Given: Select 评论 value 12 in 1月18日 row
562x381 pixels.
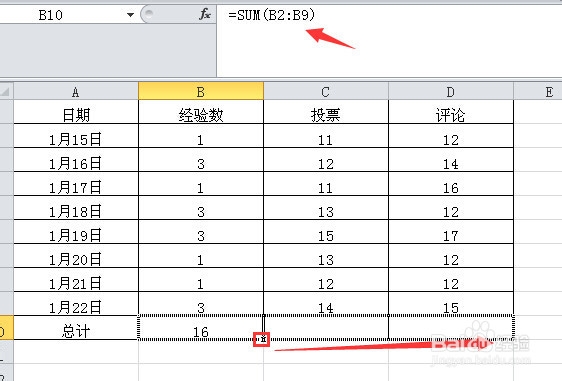Looking at the screenshot, I should point(451,208).
